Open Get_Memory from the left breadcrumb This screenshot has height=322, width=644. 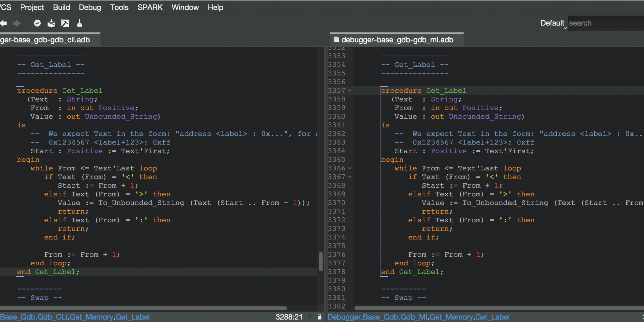click(x=91, y=317)
